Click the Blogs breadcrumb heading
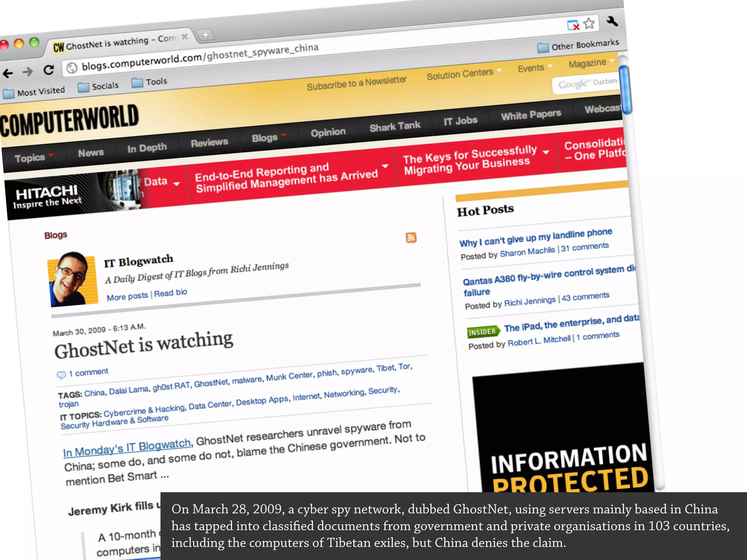This screenshot has height=560, width=747. point(56,235)
